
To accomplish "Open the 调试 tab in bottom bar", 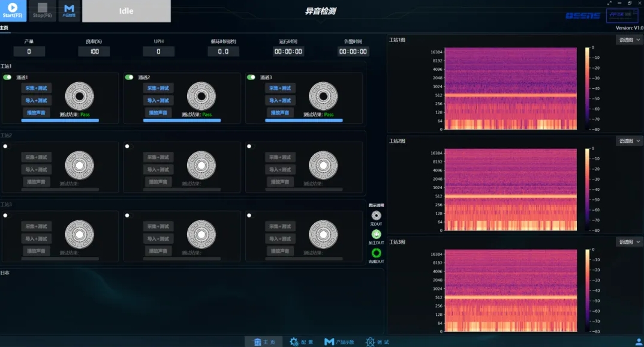I will pyautogui.click(x=378, y=342).
